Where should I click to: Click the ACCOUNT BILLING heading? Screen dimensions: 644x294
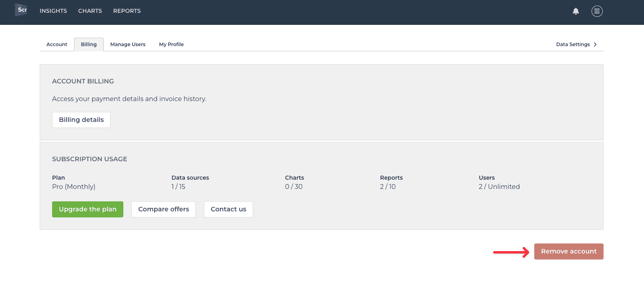[83, 81]
